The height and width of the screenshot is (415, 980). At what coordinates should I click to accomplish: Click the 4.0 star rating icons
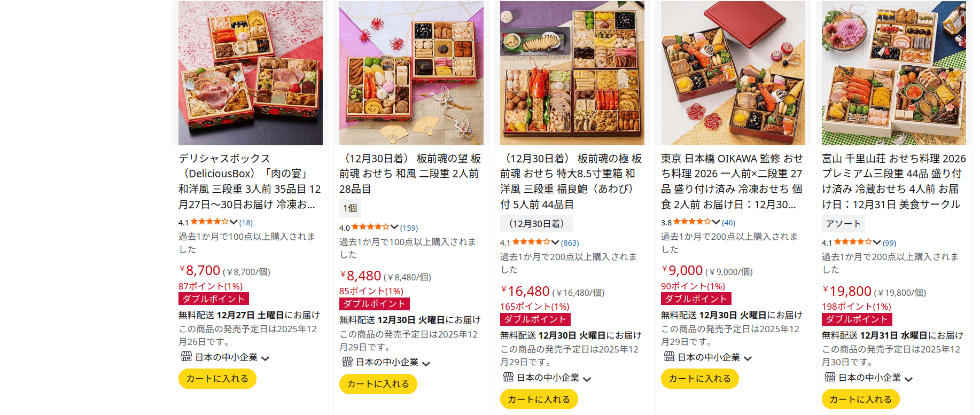(x=370, y=227)
